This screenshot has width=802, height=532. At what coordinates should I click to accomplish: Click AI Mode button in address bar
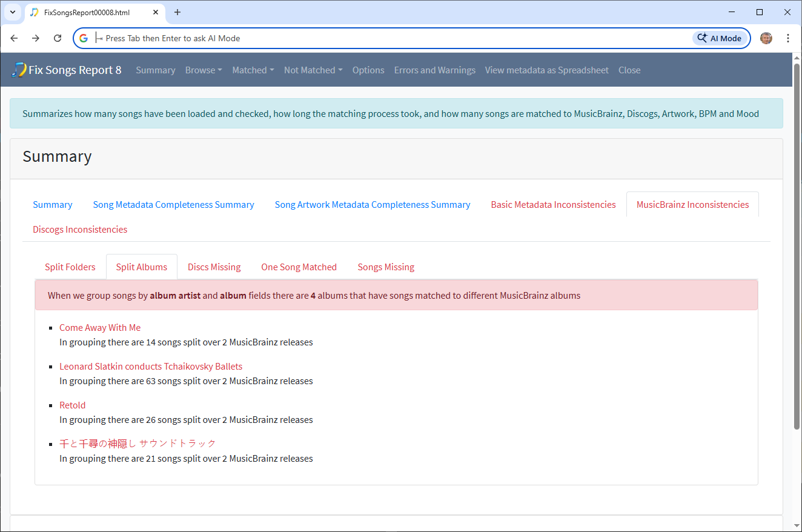point(720,38)
